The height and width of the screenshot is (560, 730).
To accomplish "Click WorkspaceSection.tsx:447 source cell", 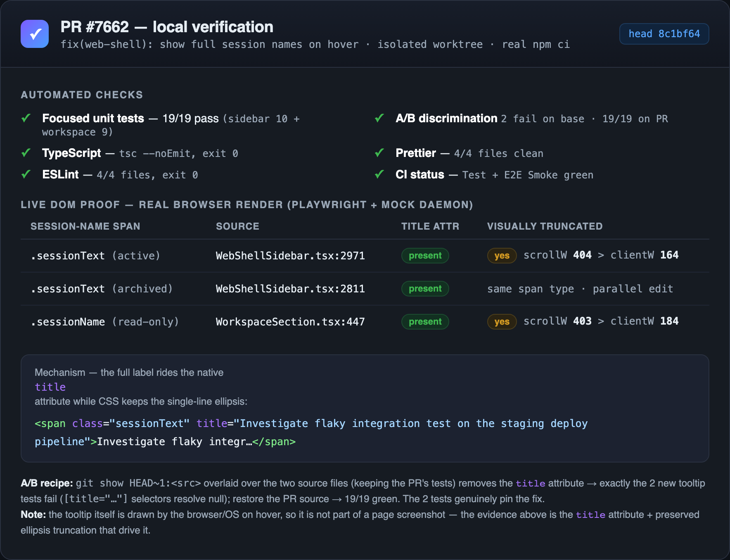I will 290,322.
